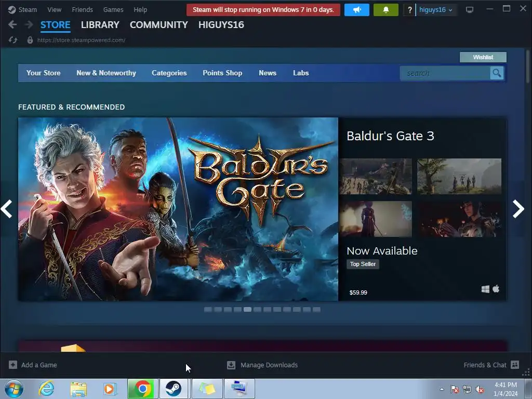Click the volume muted tray icon

[480, 389]
